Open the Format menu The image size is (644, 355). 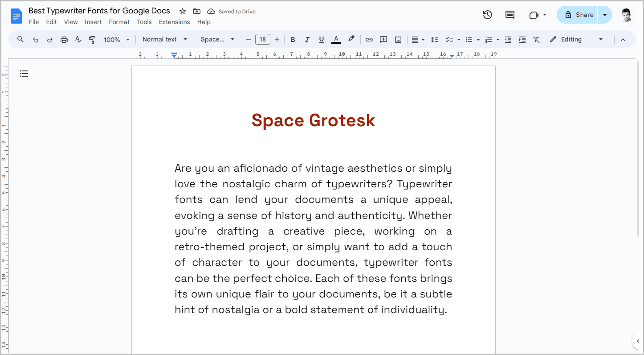[x=119, y=22]
